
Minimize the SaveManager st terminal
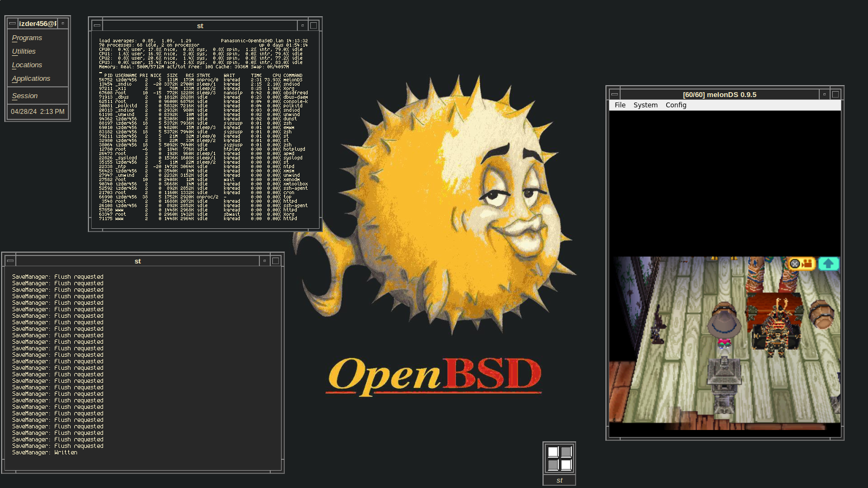264,261
